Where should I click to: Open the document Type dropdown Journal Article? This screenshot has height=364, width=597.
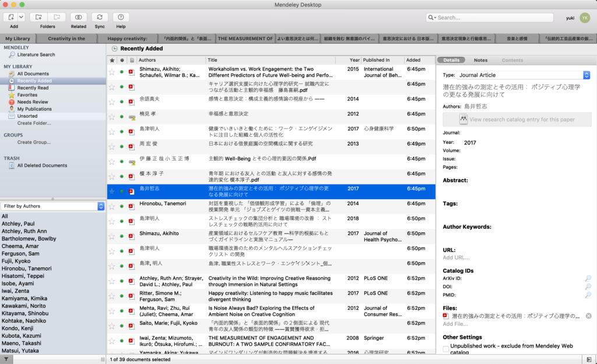point(524,75)
